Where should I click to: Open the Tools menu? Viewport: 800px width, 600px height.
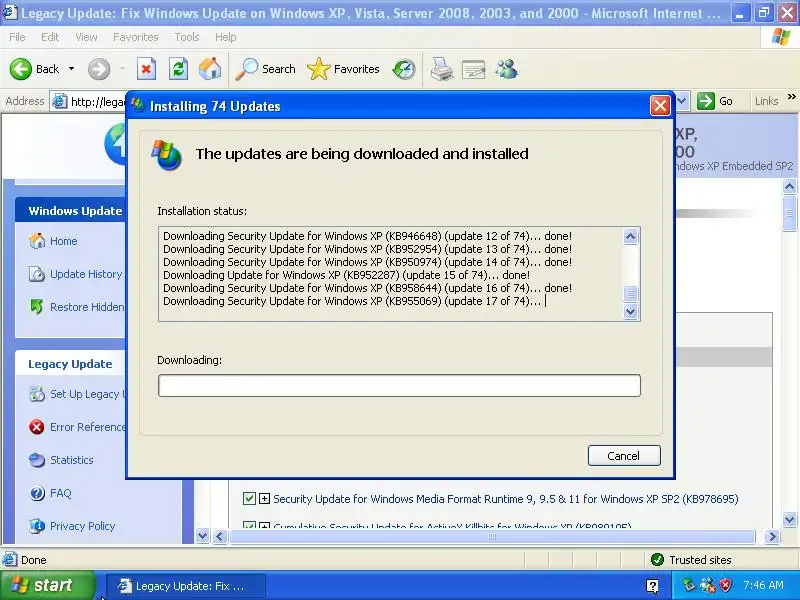(x=187, y=37)
